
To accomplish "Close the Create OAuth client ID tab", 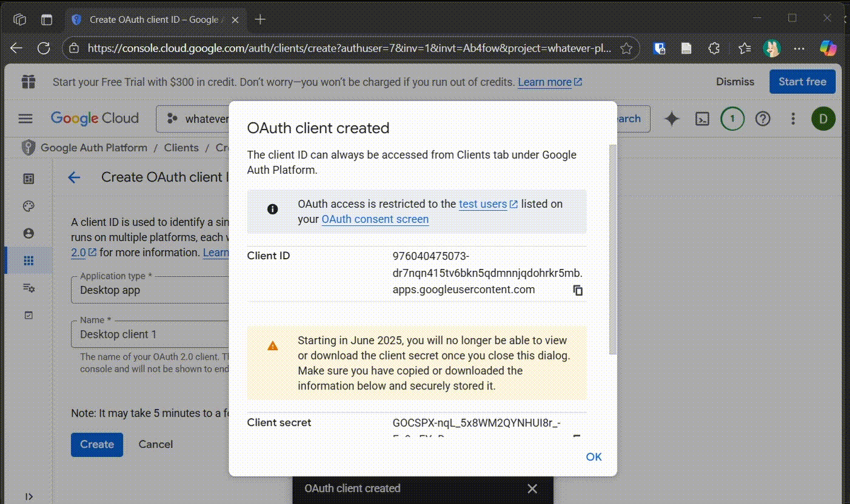I will click(x=235, y=19).
